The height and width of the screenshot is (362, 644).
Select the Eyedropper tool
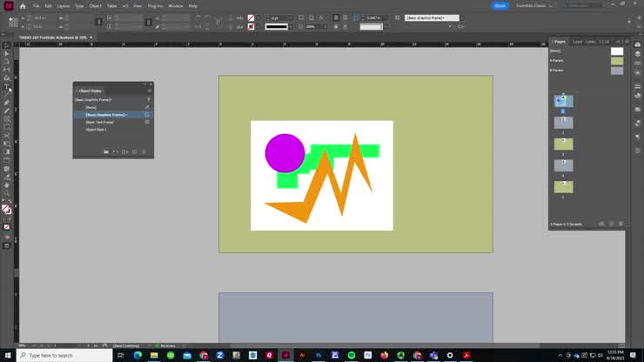tap(7, 178)
